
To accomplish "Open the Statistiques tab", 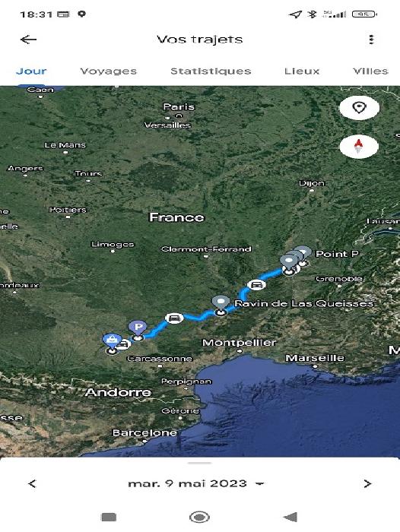I will (x=211, y=71).
